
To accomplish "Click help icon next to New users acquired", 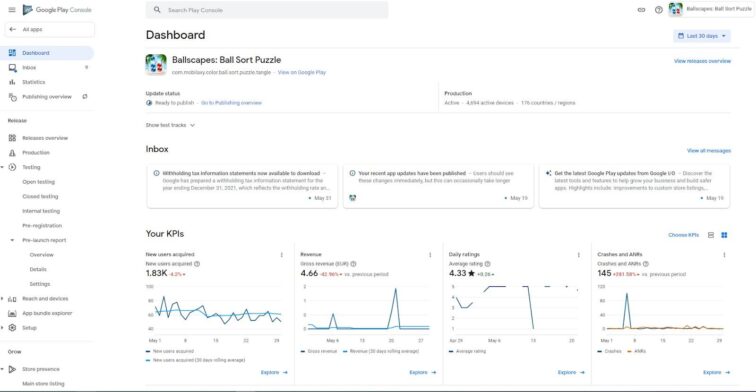I will click(197, 264).
